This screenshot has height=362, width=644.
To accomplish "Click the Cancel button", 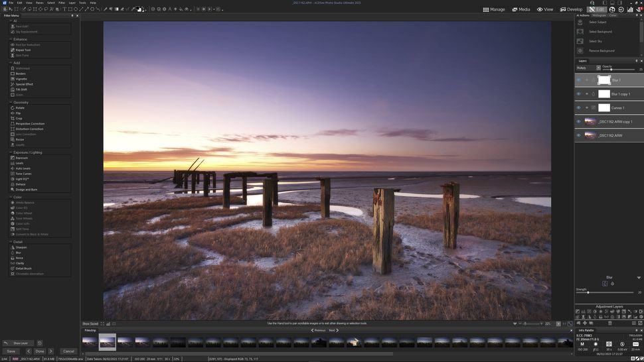I will 68,351.
